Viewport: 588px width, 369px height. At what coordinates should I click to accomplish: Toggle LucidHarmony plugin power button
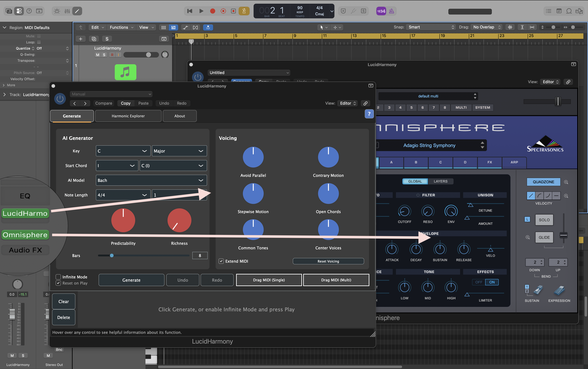pyautogui.click(x=60, y=99)
